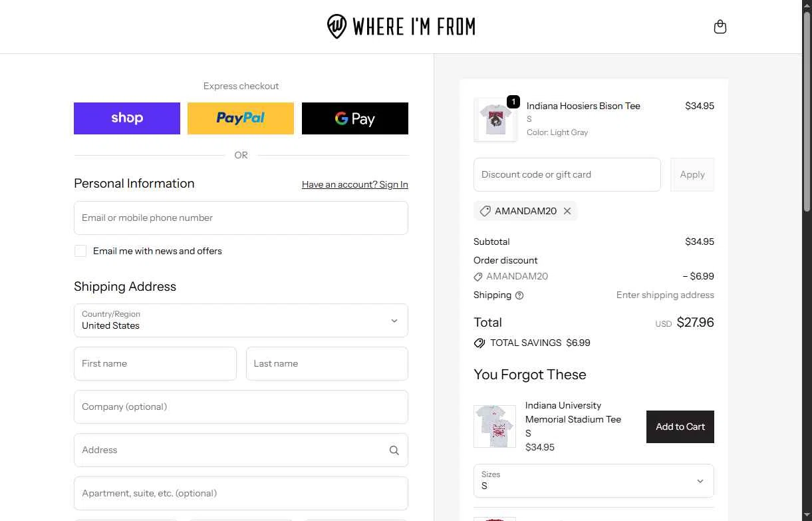This screenshot has height=521, width=812.
Task: Open the Country/Region dropdown
Action: pos(241,320)
